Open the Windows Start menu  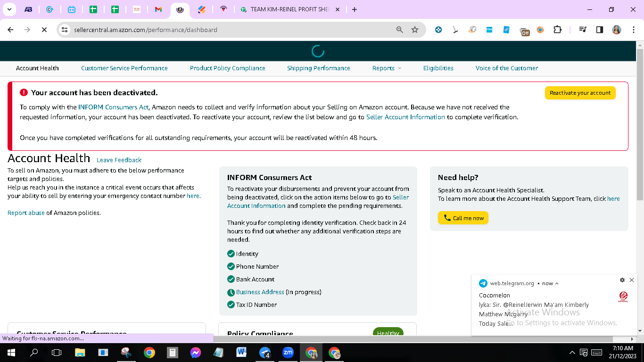pos(11,353)
